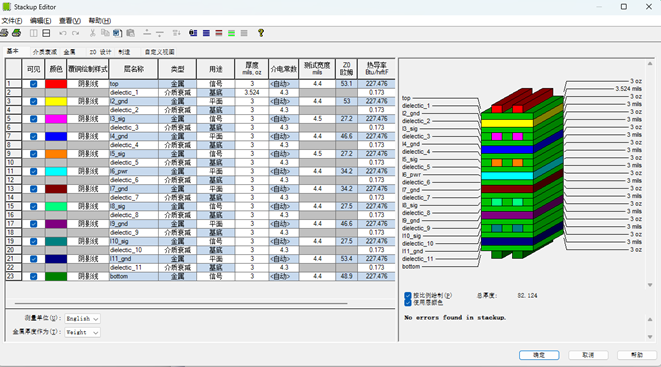Image resolution: width=661 pixels, height=367 pixels.
Task: Click the insert layer above icon
Action: click(147, 33)
